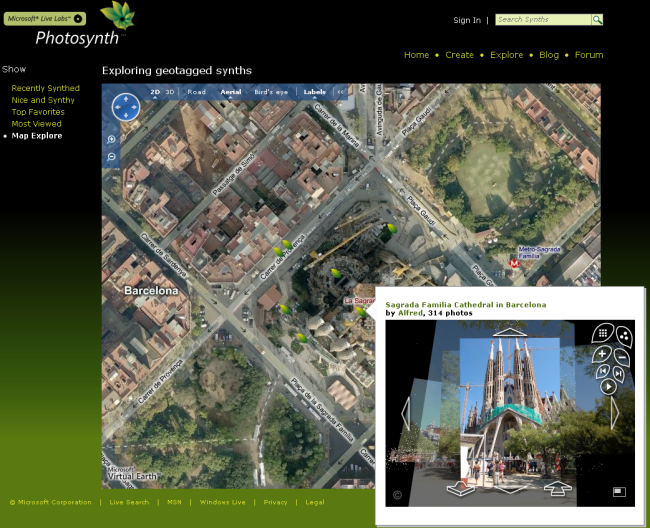The height and width of the screenshot is (528, 650).
Task: Select Map Explore in sidebar
Action: (37, 136)
